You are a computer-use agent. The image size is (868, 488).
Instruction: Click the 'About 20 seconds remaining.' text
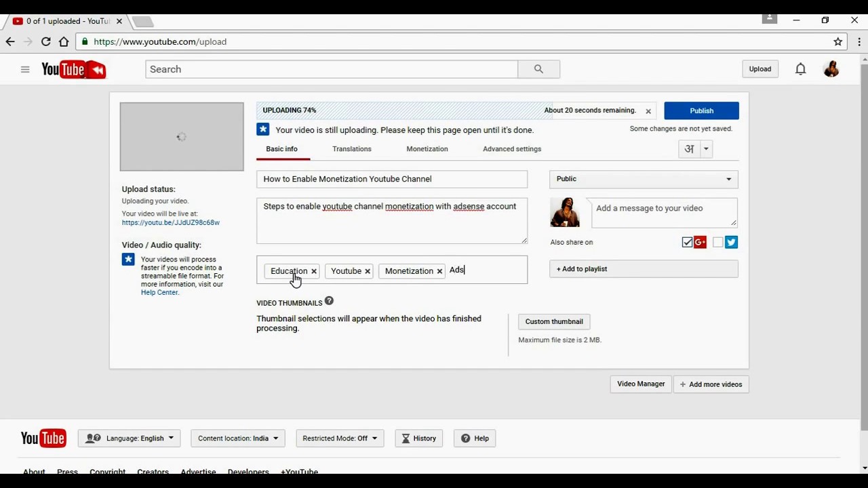[590, 110]
